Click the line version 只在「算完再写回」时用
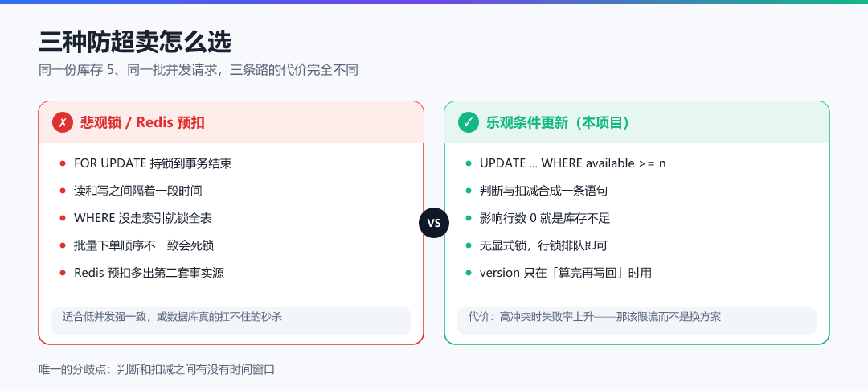The width and height of the screenshot is (868, 391). 565,273
